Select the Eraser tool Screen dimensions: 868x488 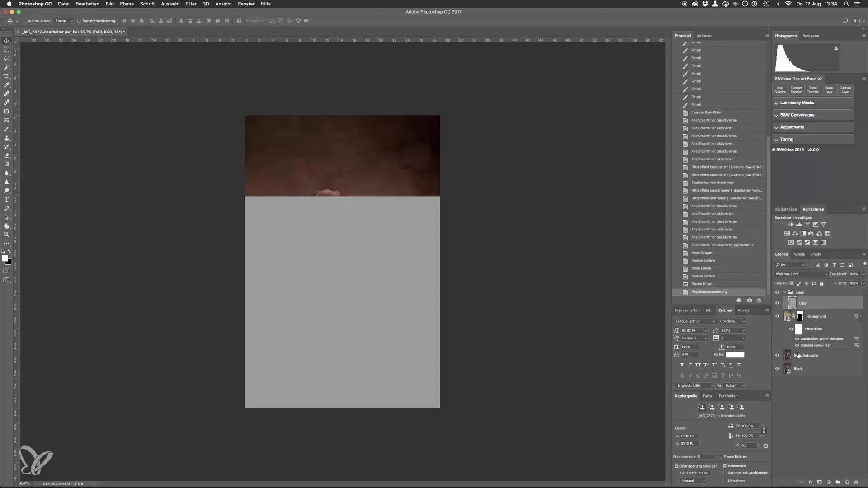click(x=6, y=155)
